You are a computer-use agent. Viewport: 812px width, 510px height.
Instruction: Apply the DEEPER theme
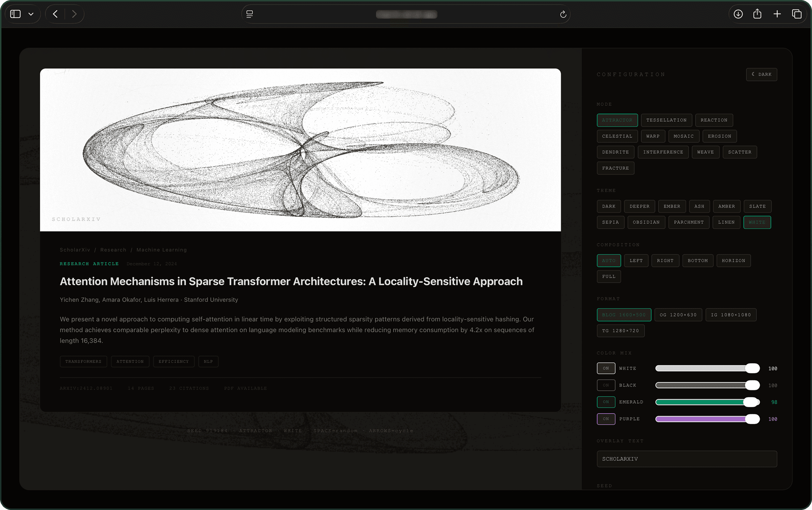tap(639, 206)
